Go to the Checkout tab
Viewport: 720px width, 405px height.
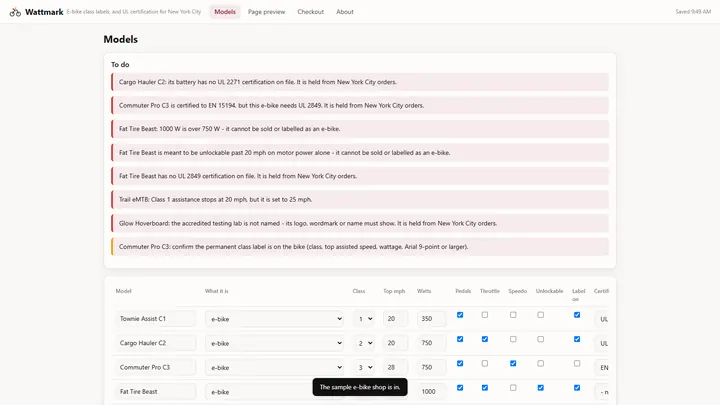(310, 12)
